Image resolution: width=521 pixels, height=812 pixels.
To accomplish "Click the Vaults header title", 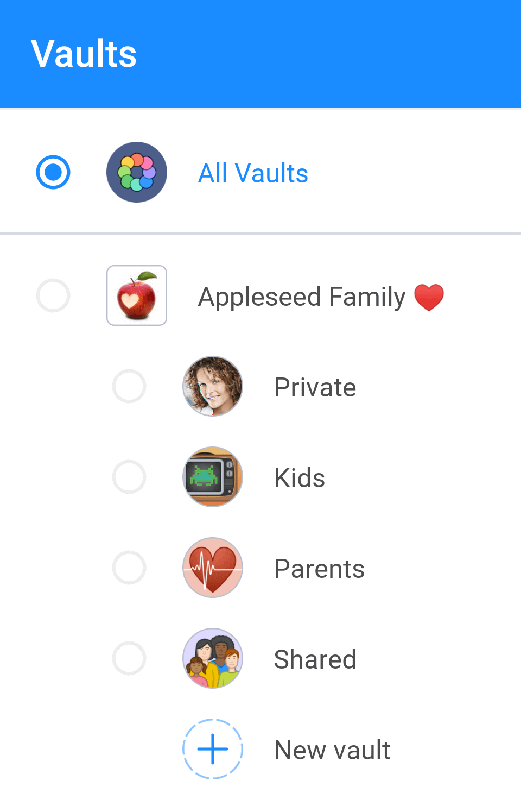I will [x=84, y=54].
